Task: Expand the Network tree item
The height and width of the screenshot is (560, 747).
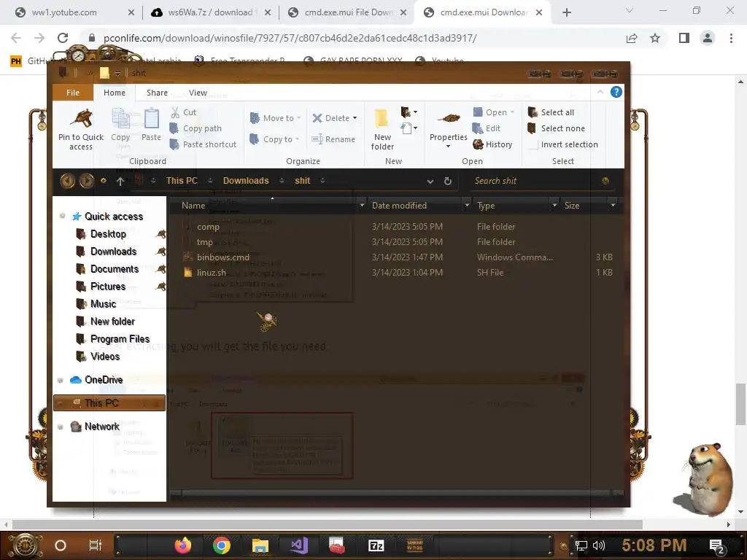Action: tap(61, 427)
